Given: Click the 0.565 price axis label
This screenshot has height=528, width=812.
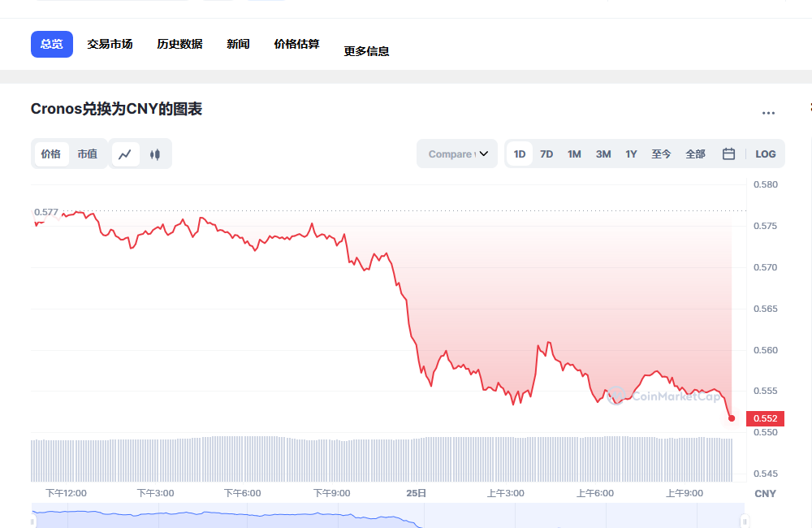Looking at the screenshot, I should (766, 309).
